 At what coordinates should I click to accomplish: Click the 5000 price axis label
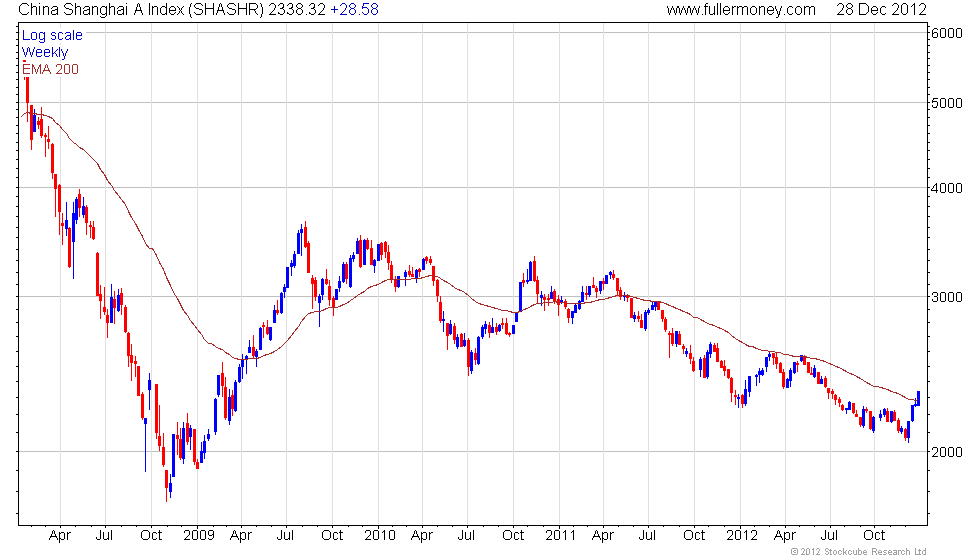pos(947,103)
